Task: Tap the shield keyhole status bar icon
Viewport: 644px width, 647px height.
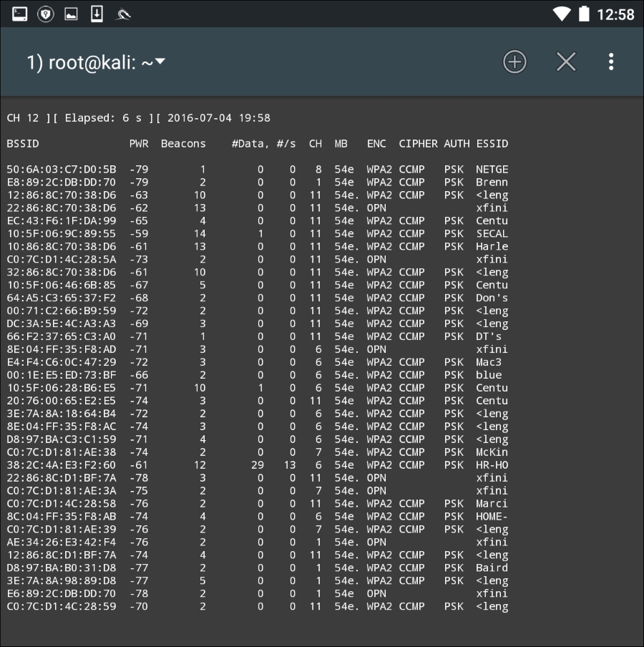Action: pos(46,14)
